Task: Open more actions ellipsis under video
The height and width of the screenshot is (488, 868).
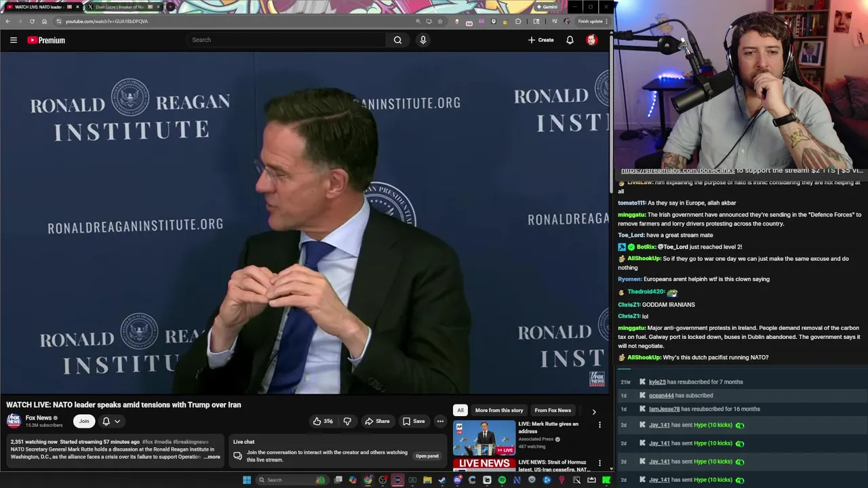Action: pyautogui.click(x=440, y=421)
